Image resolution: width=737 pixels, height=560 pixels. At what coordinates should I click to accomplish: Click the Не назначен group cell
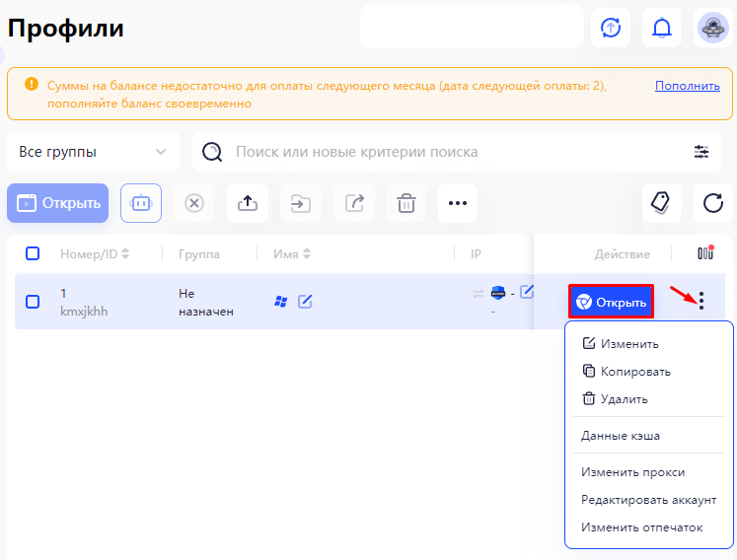206,302
